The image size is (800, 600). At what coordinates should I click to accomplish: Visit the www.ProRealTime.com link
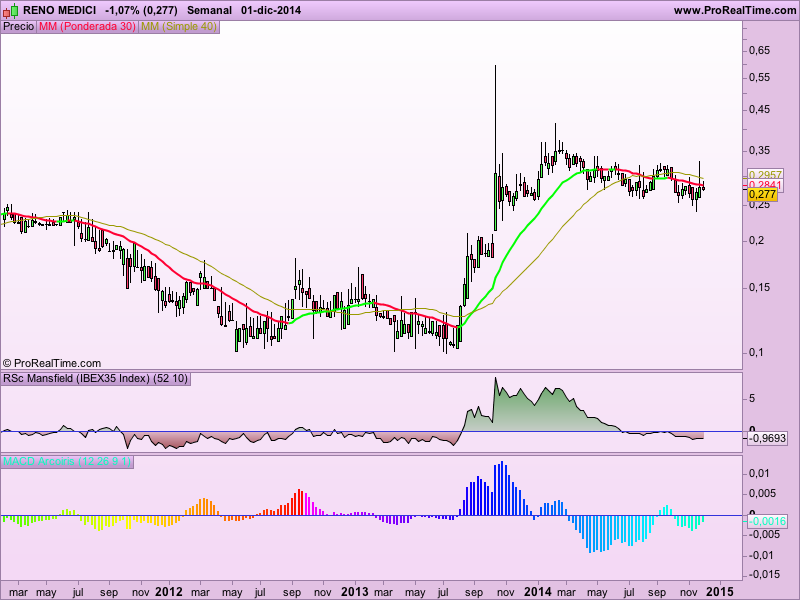point(735,10)
